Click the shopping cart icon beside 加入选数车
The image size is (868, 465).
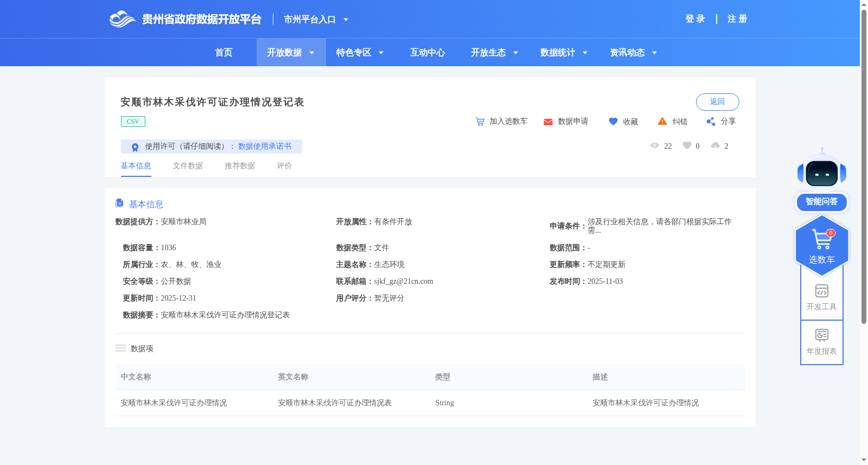click(x=480, y=122)
